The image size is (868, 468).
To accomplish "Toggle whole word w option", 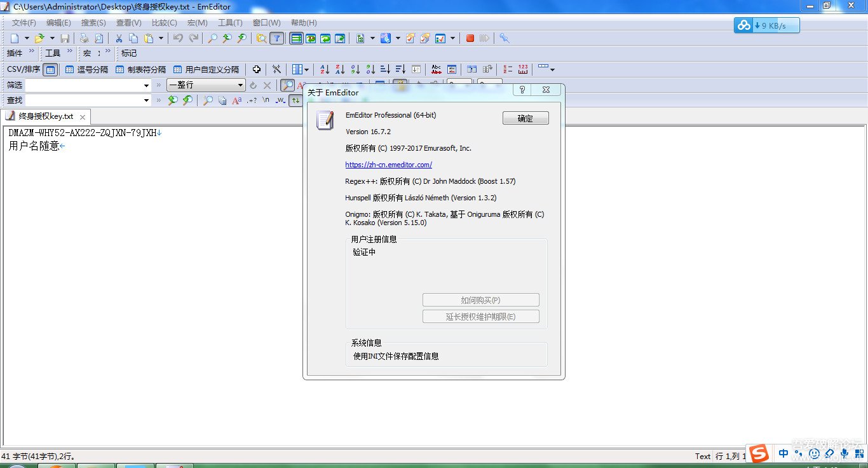I will click(x=280, y=100).
